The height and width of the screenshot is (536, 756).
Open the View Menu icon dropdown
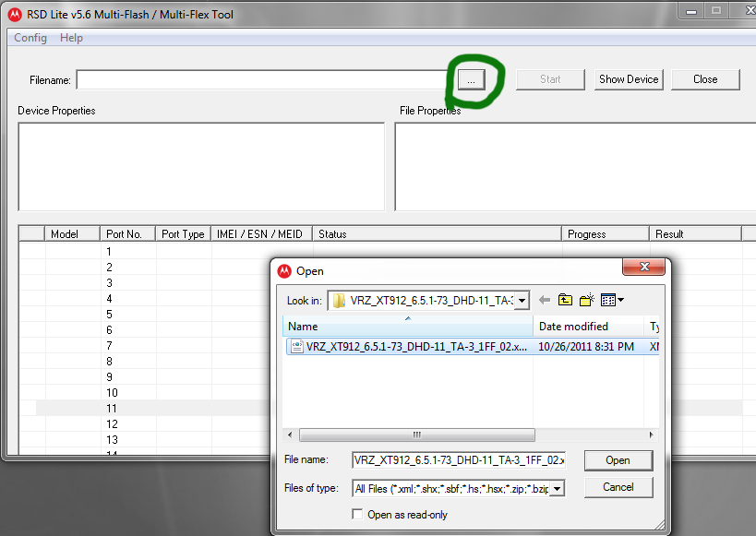(x=612, y=301)
